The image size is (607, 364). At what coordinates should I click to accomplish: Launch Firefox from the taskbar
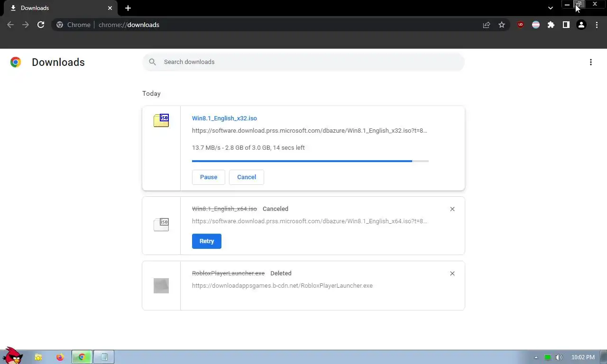click(x=60, y=357)
